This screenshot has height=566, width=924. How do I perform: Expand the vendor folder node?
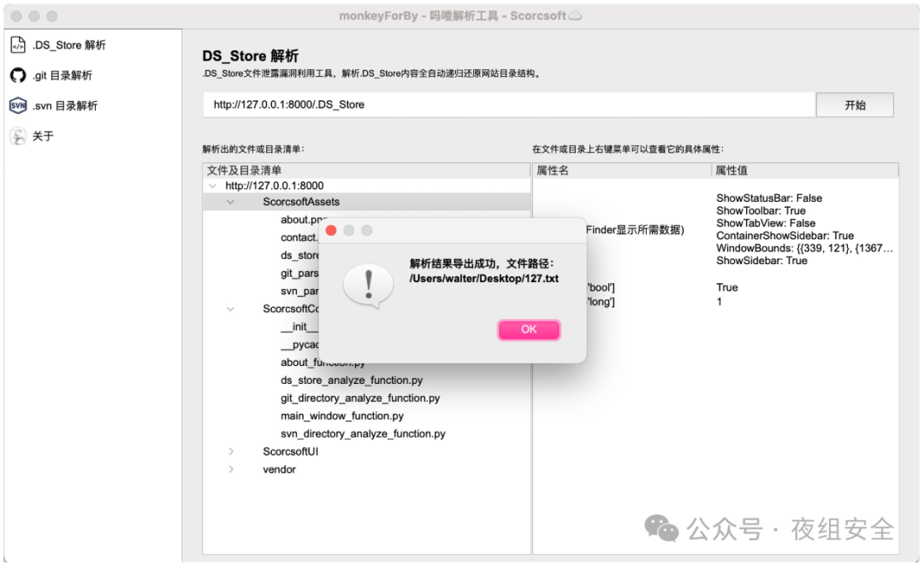point(230,469)
